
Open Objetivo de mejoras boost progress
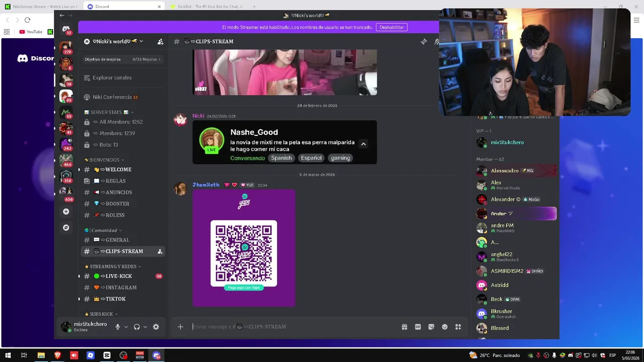[x=123, y=59]
